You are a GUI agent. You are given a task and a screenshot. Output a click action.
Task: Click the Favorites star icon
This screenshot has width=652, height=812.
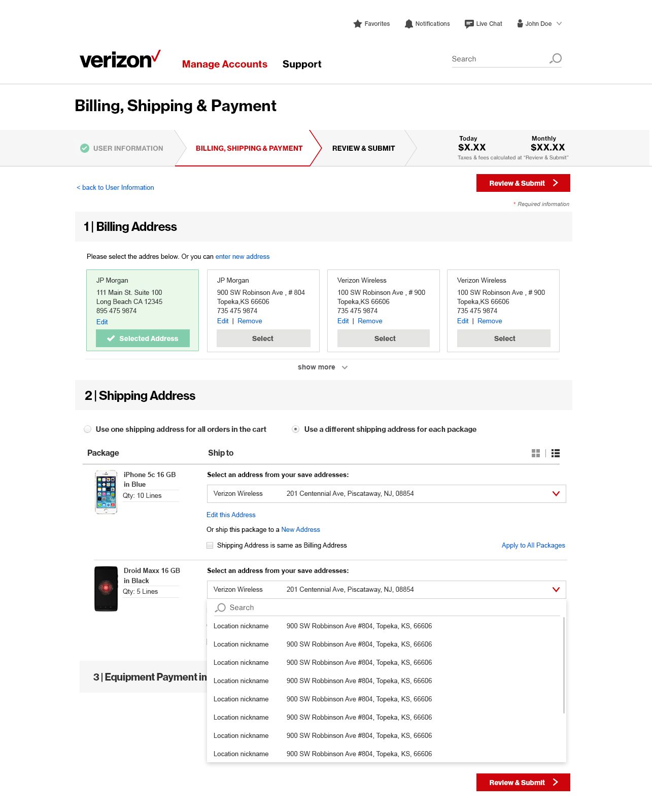358,24
